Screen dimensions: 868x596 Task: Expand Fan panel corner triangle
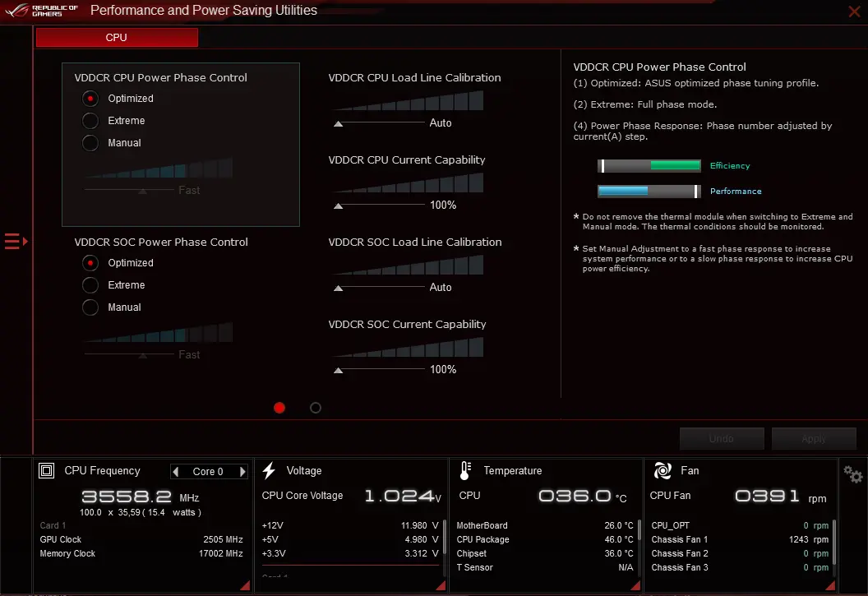tap(830, 585)
